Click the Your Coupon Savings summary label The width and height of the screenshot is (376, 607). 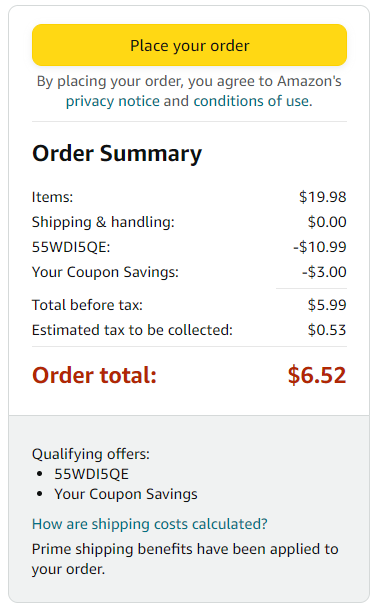click(105, 272)
